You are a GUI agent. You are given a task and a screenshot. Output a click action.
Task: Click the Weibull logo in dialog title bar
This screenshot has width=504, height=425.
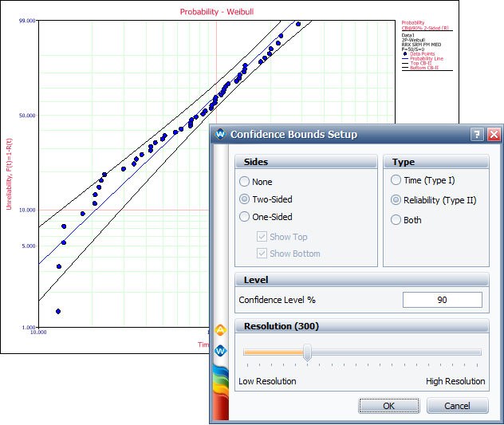(220, 135)
